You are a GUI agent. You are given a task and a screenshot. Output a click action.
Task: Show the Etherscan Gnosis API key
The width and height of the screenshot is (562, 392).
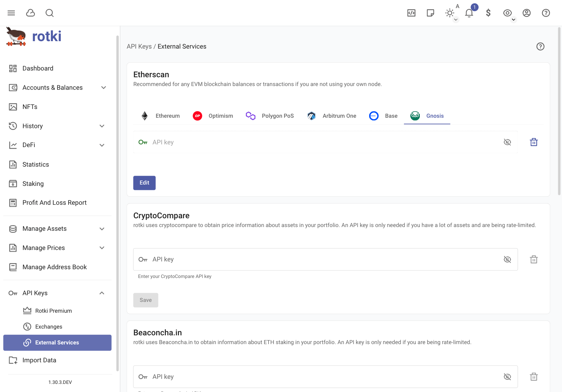pyautogui.click(x=507, y=142)
